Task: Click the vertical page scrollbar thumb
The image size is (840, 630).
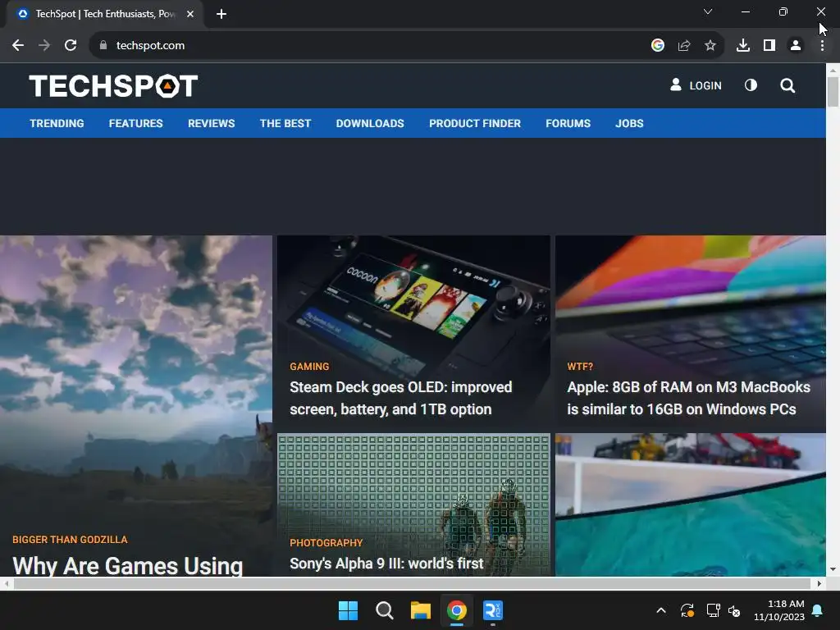Action: [x=833, y=92]
